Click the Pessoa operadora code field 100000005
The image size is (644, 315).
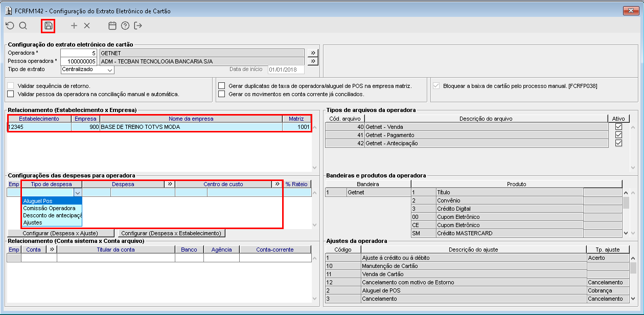78,61
